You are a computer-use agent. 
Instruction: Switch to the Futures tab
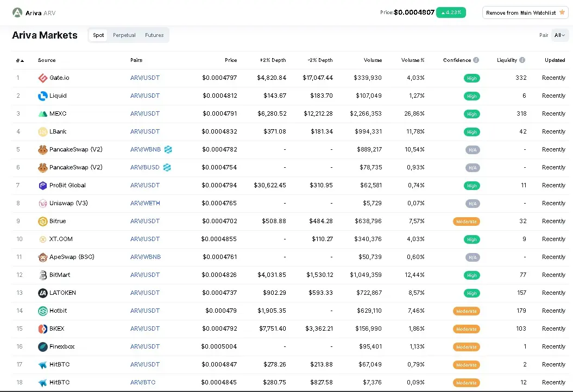[154, 35]
